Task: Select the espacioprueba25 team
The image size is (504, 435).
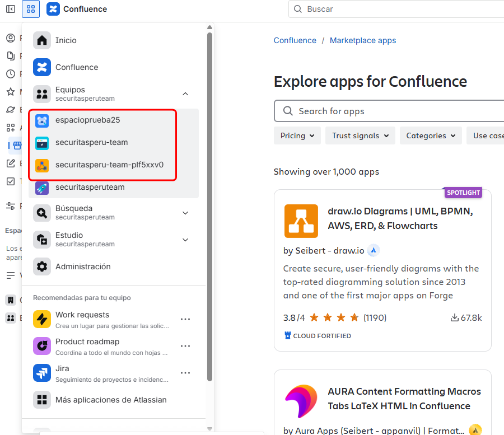Action: (x=113, y=120)
